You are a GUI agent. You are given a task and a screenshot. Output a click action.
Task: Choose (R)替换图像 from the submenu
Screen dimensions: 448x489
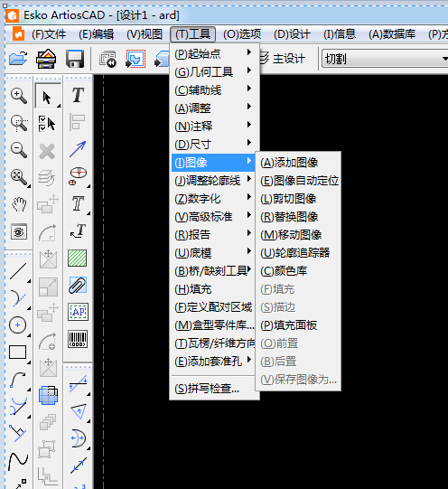[x=298, y=217]
